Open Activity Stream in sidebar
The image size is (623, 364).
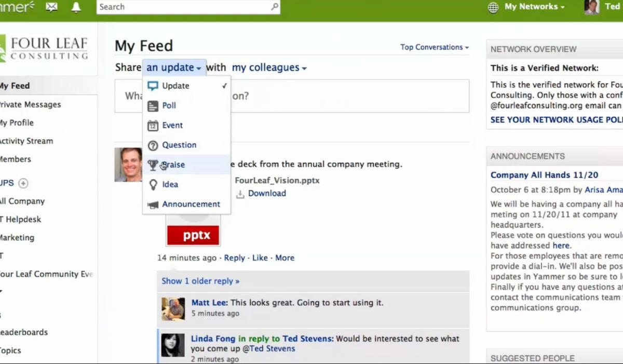(26, 141)
